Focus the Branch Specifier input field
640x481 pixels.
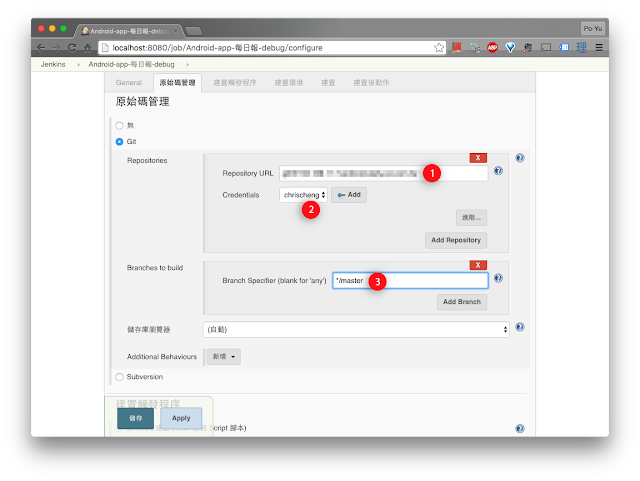(410, 281)
